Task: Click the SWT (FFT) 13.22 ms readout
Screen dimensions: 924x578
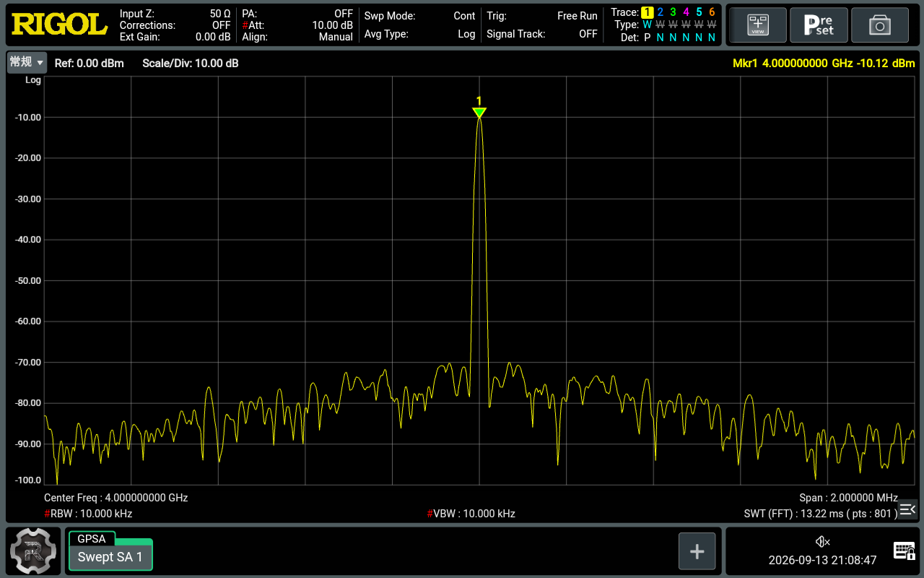Action: [821, 514]
